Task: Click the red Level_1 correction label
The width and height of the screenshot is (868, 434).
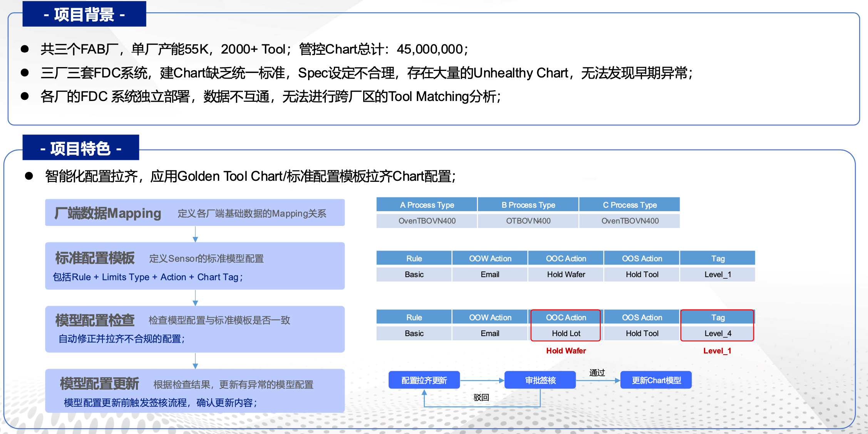Action: click(x=717, y=351)
